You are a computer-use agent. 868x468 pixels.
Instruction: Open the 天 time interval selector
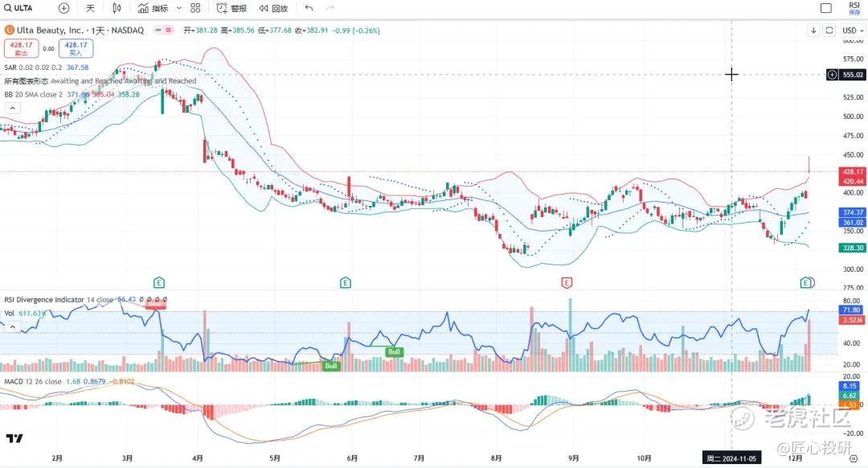(x=90, y=8)
